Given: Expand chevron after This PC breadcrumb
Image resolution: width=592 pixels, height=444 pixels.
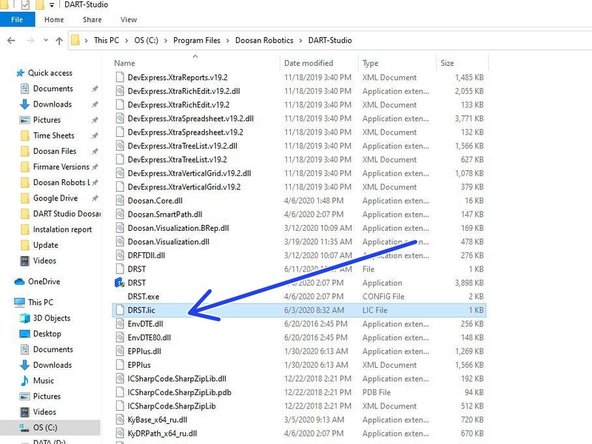Looking at the screenshot, I should [126, 40].
